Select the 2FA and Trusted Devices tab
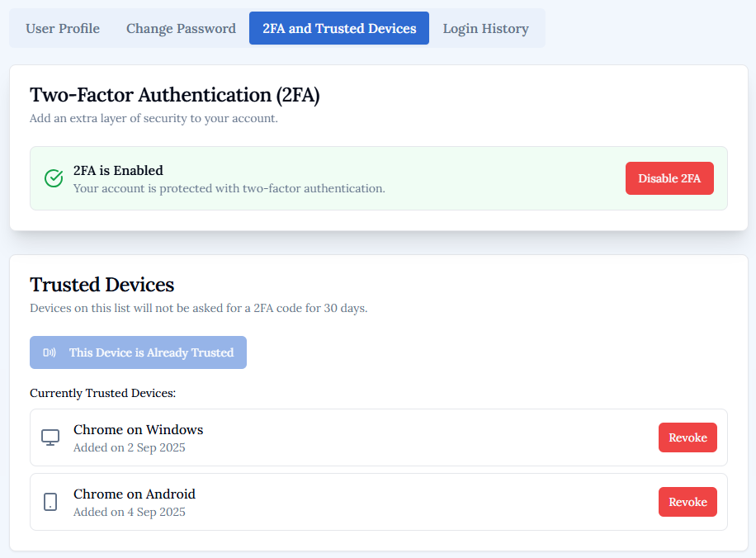 [338, 27]
